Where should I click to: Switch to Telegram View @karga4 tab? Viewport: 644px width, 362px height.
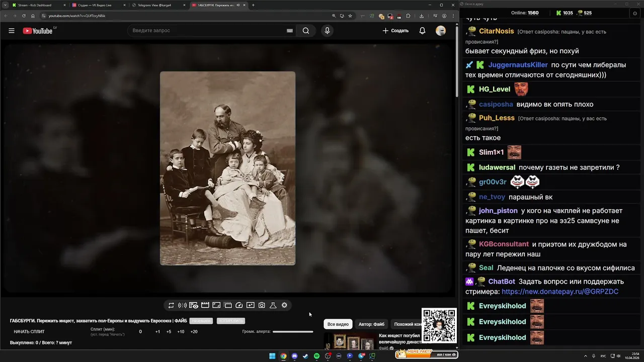pyautogui.click(x=157, y=5)
